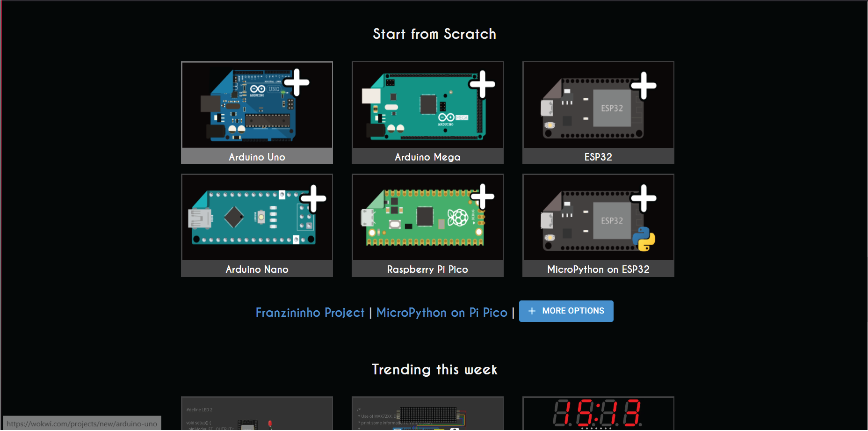The width and height of the screenshot is (868, 431).
Task: Select the MicroPython on ESP32 label
Action: [598, 270]
